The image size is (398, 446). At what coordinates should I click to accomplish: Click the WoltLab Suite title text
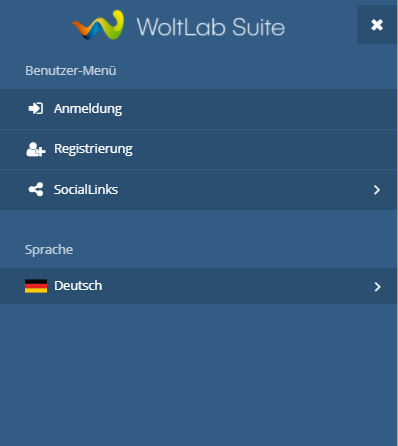211,27
